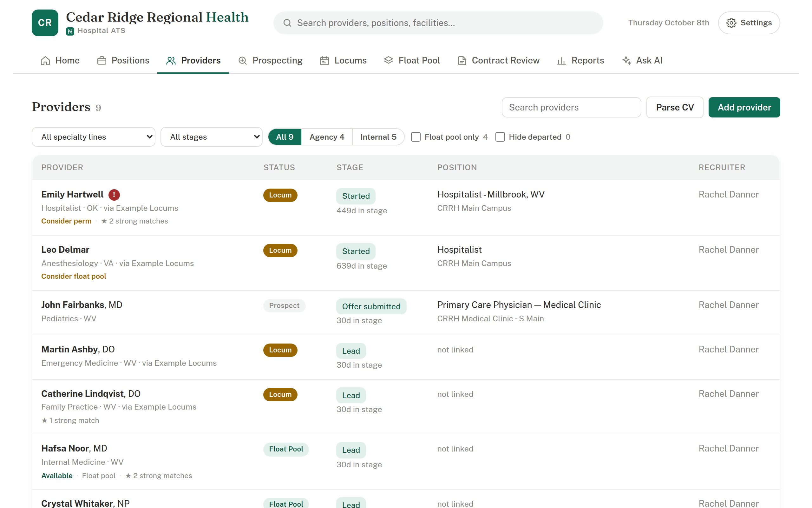Open Leo Delmar provider record

[x=65, y=250]
